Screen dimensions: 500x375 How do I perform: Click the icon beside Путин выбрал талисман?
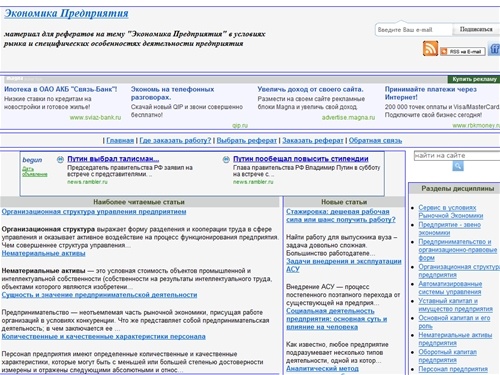point(60,159)
